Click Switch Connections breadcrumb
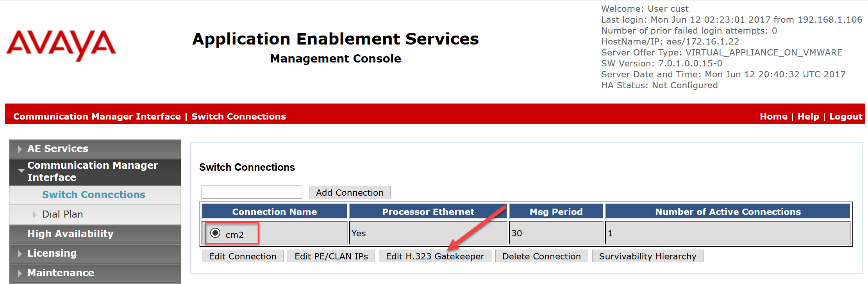The image size is (868, 284). tap(239, 116)
